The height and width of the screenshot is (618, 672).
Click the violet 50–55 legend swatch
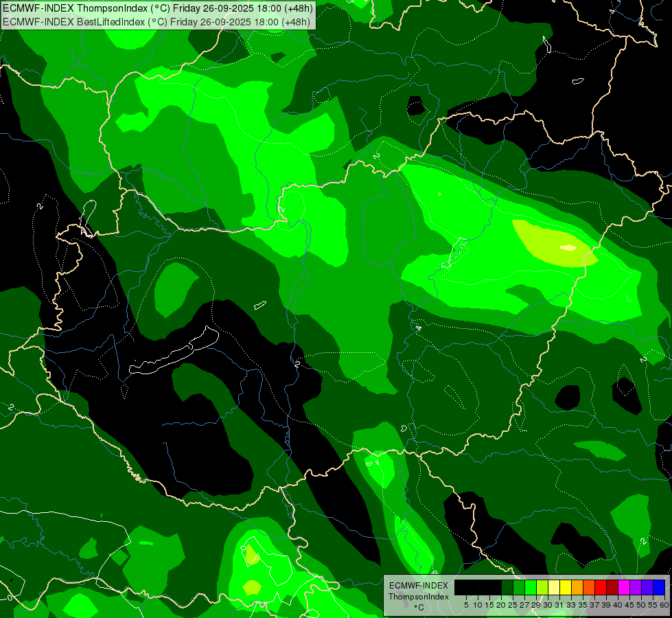pos(647,588)
